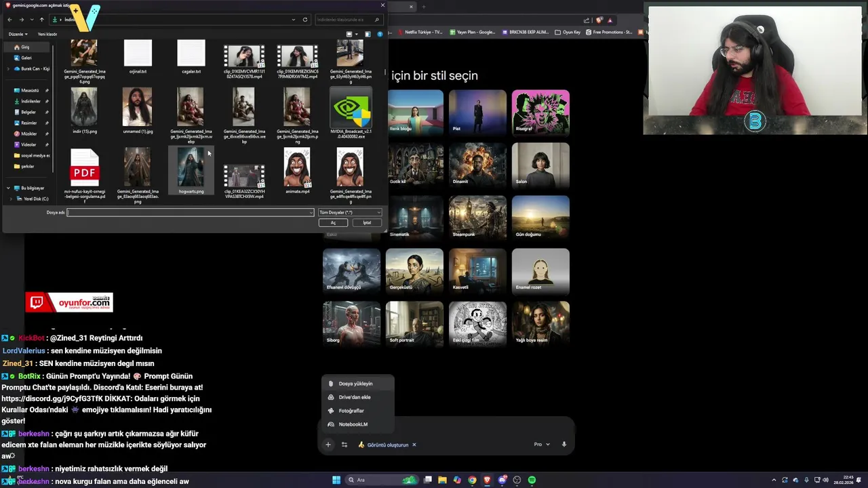Open the Free Promotions bookmark
Image resolution: width=868 pixels, height=488 pixels.
point(608,32)
